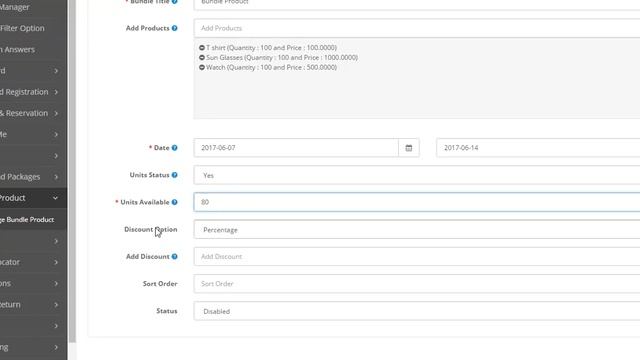Show help for Date field

[x=175, y=148]
